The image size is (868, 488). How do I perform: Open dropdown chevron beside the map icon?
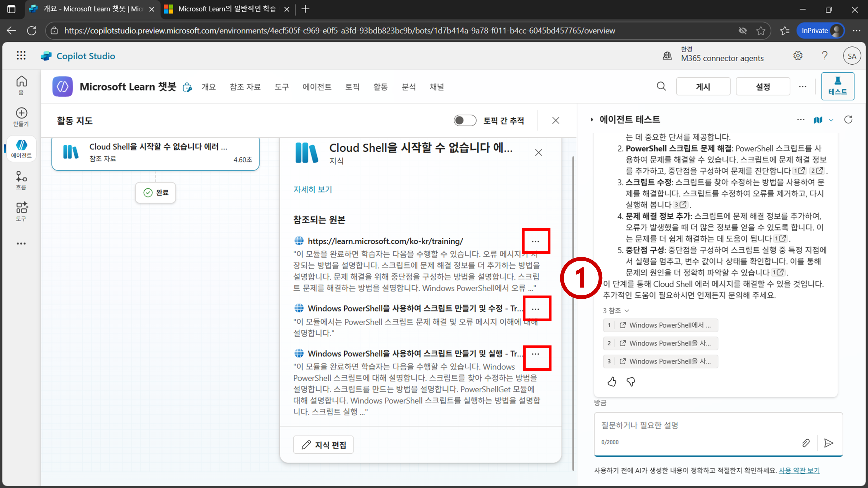[831, 120]
